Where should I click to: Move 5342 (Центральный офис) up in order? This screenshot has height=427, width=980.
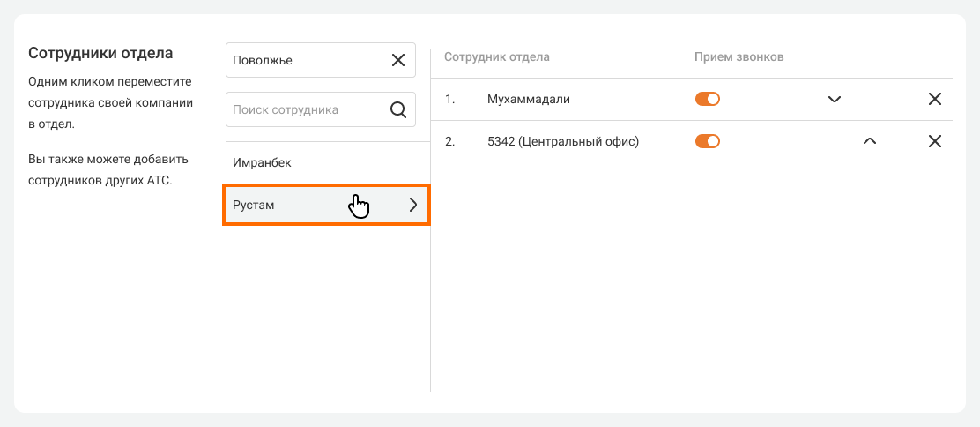point(869,141)
